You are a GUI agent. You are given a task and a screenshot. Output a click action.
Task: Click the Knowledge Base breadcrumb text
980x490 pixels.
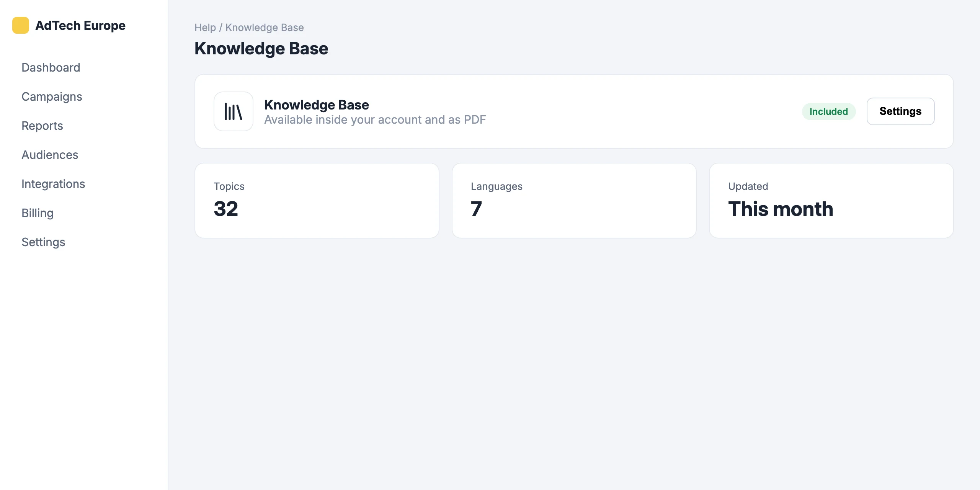point(265,28)
